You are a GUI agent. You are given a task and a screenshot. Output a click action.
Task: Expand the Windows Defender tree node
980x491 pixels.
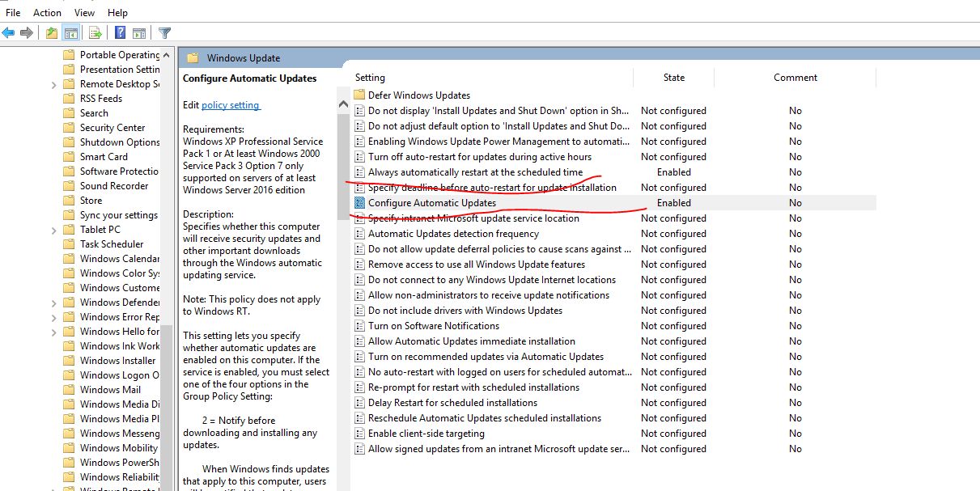(53, 303)
